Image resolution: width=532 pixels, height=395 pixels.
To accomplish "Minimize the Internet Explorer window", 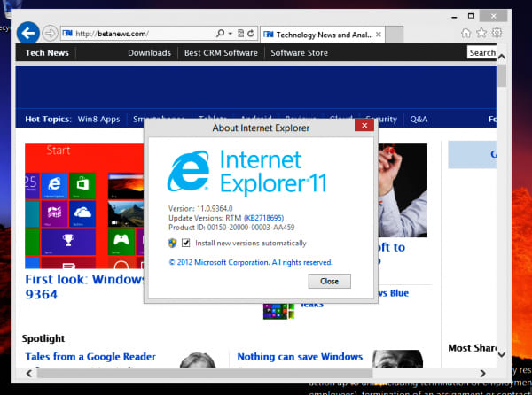I will 454,17.
